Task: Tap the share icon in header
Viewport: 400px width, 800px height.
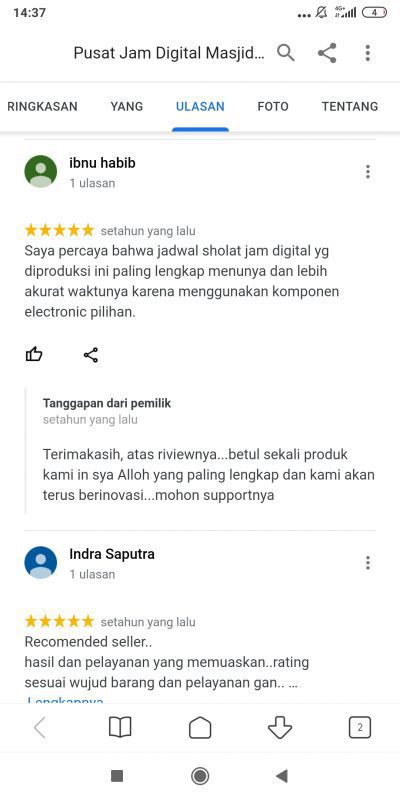Action: [327, 53]
